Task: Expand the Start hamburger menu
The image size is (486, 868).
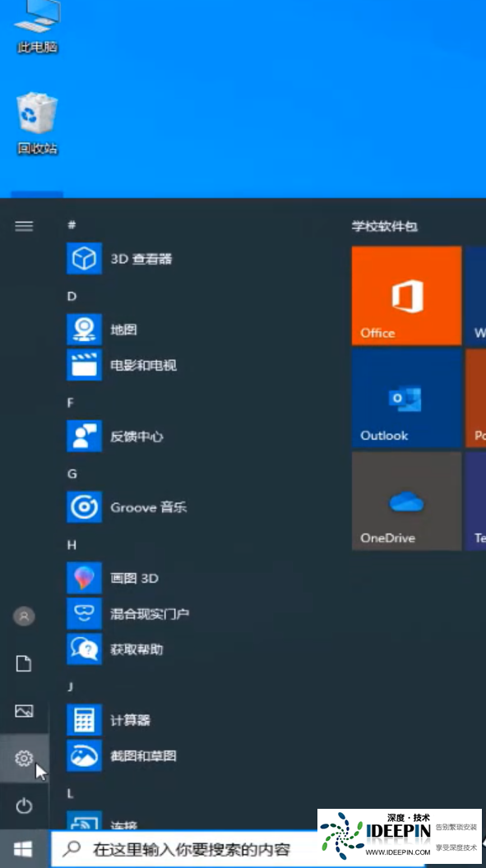Action: 24,226
